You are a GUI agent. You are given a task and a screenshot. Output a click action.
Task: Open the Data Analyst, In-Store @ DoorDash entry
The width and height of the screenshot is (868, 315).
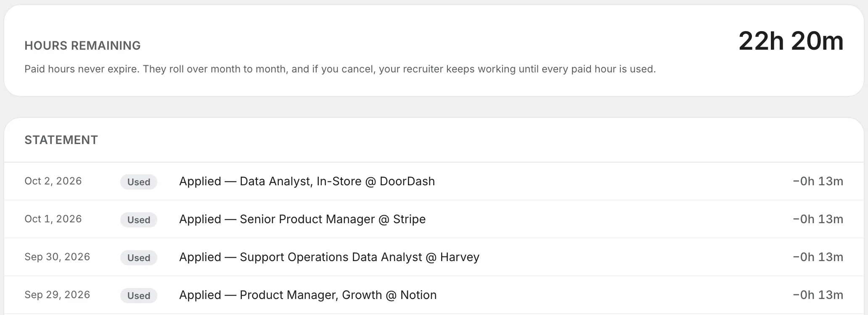point(307,181)
